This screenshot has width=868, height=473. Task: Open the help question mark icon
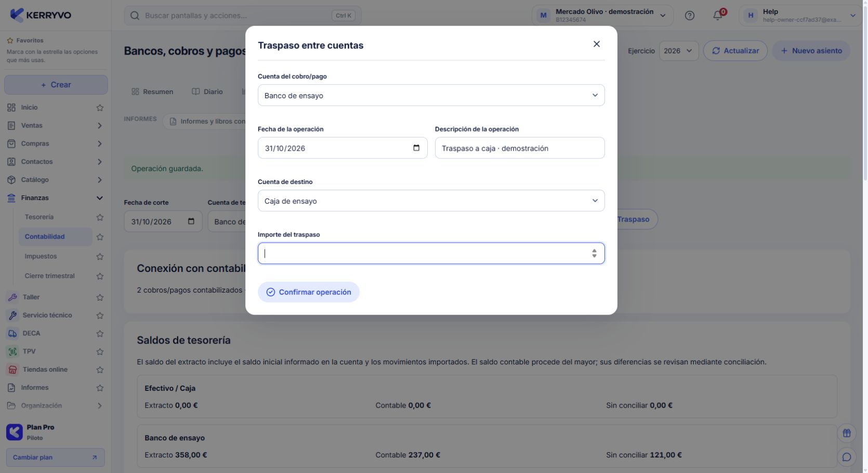coord(690,16)
